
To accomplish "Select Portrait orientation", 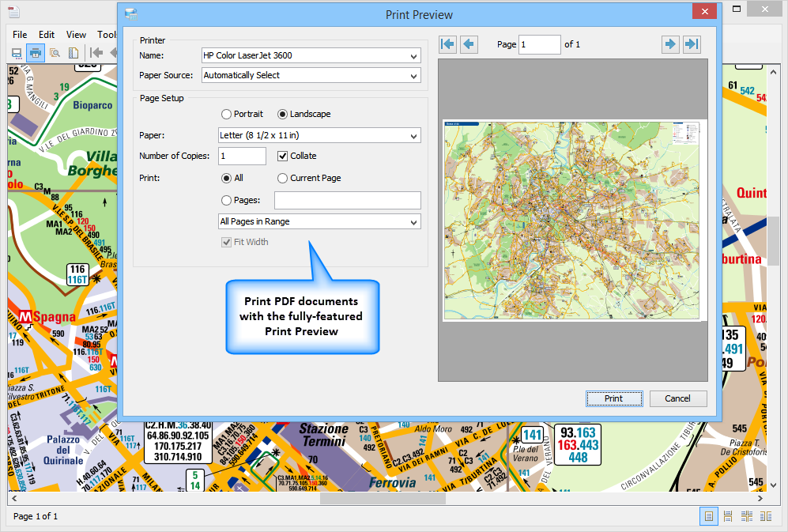I will tap(227, 114).
